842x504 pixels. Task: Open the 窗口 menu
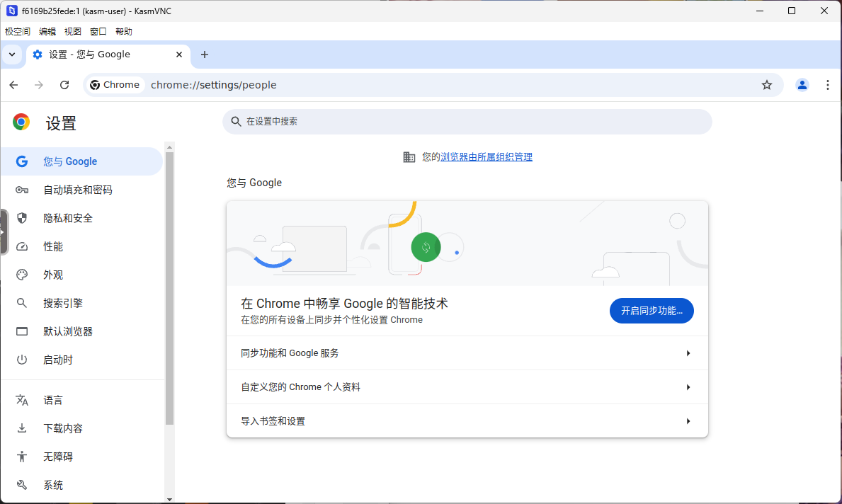98,32
